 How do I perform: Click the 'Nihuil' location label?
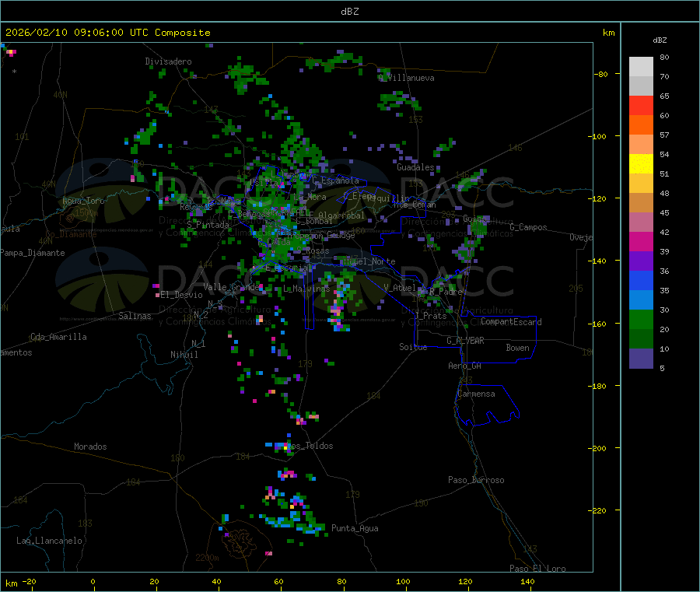tap(184, 355)
